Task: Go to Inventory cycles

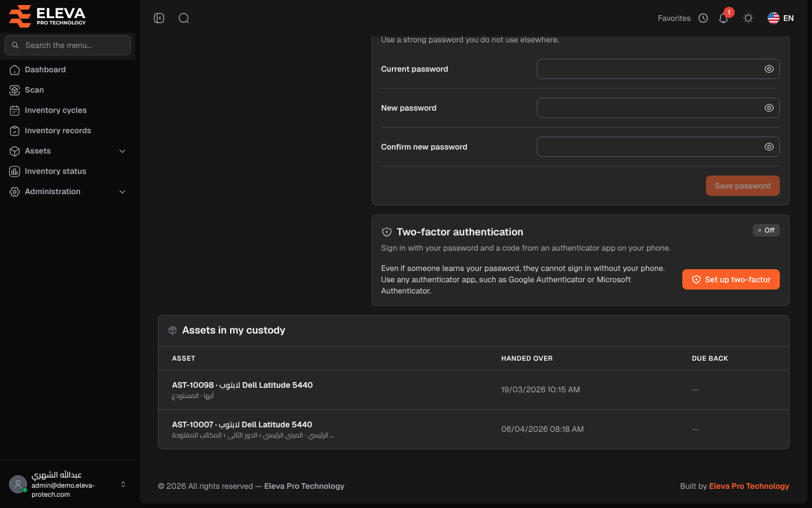Action: click(68, 110)
